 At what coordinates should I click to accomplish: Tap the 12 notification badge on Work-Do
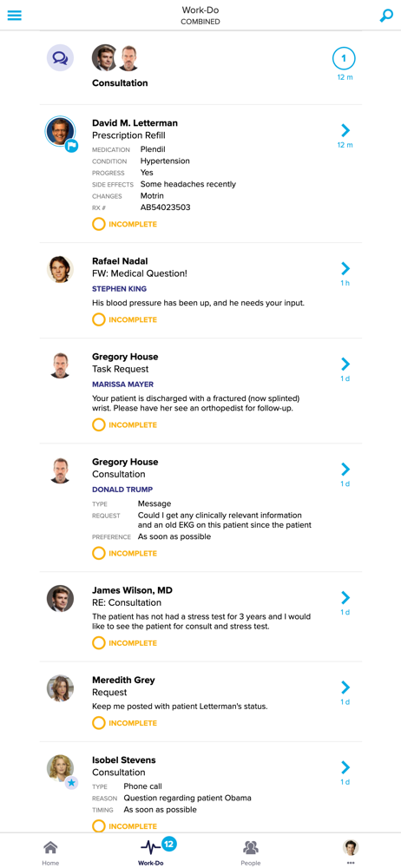tap(169, 845)
